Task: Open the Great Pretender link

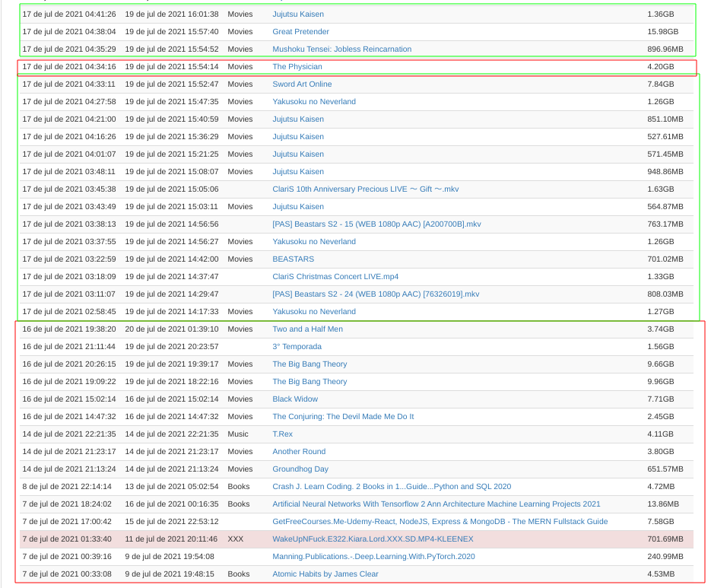Action: point(300,32)
